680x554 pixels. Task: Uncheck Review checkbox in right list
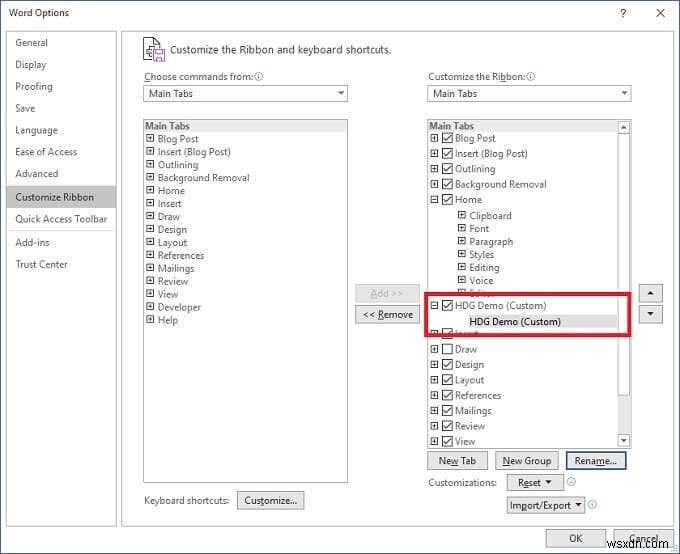[447, 426]
